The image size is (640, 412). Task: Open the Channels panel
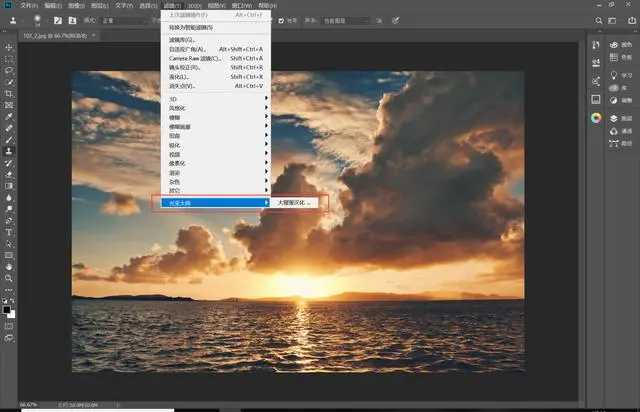click(621, 131)
